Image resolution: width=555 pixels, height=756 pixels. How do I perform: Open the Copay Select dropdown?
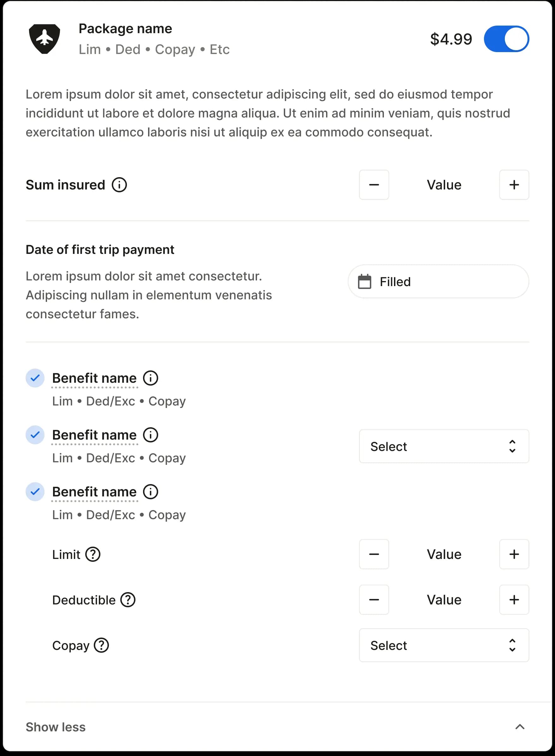coord(444,645)
